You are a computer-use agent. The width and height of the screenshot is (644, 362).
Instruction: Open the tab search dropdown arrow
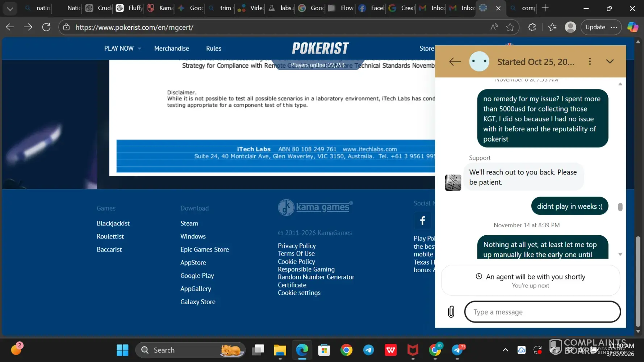(10, 8)
